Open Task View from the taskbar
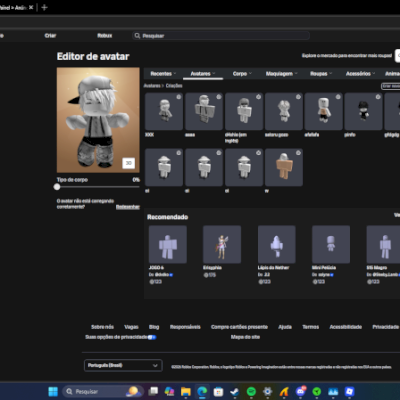The image size is (400, 400). (153, 391)
